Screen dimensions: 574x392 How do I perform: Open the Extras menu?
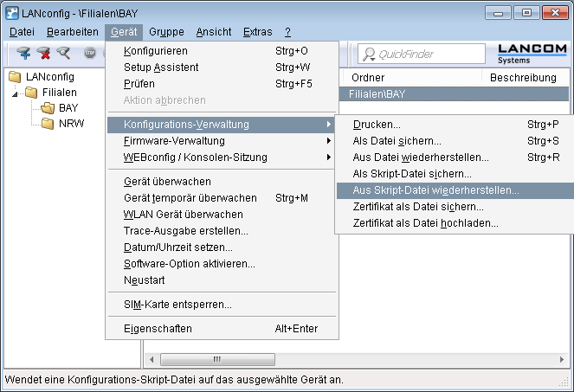point(257,32)
